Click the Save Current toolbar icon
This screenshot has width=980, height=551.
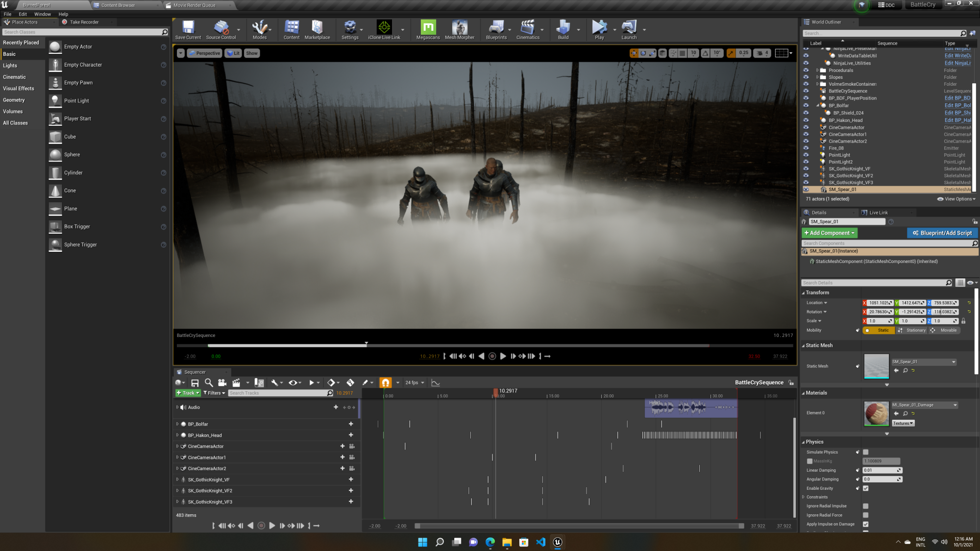pyautogui.click(x=188, y=29)
